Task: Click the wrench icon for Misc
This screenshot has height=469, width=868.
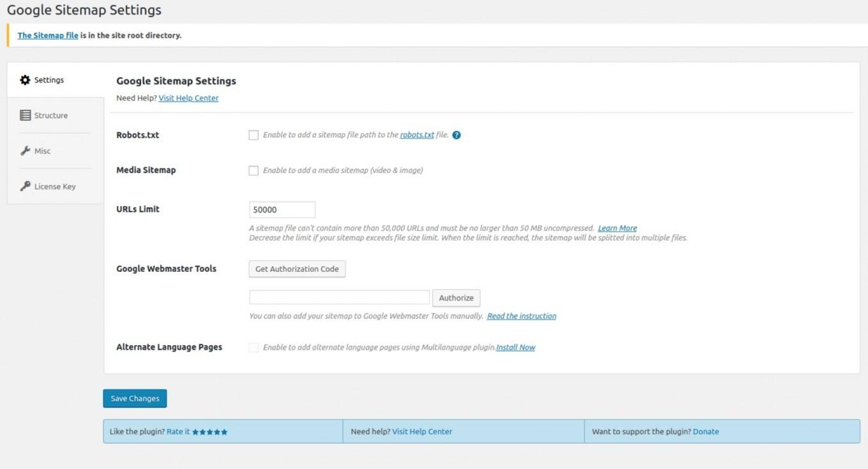Action: (x=25, y=151)
